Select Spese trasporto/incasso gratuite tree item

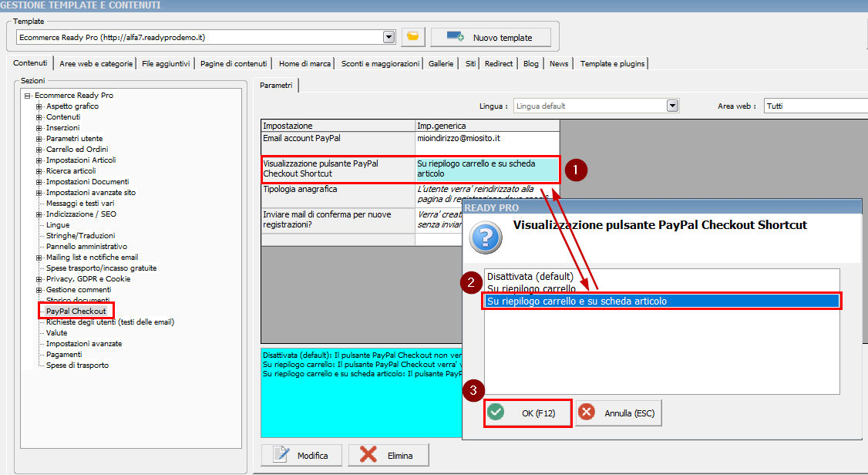tap(101, 268)
